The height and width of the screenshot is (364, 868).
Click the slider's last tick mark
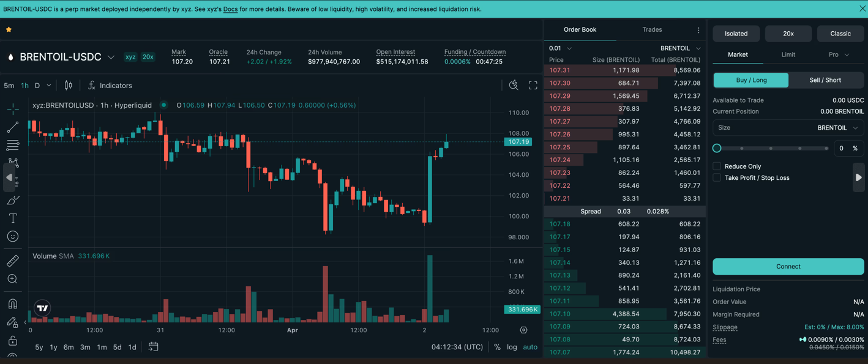[826, 148]
